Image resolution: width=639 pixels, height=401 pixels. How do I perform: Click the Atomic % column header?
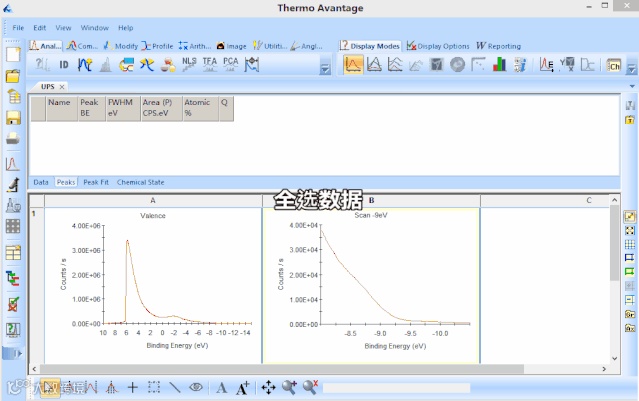tap(201, 108)
